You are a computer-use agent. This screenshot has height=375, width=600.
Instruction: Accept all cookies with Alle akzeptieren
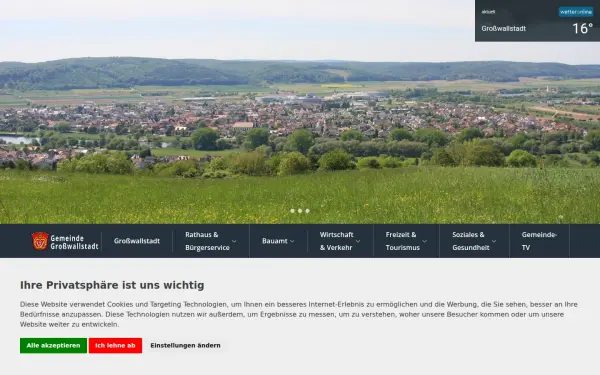53,346
